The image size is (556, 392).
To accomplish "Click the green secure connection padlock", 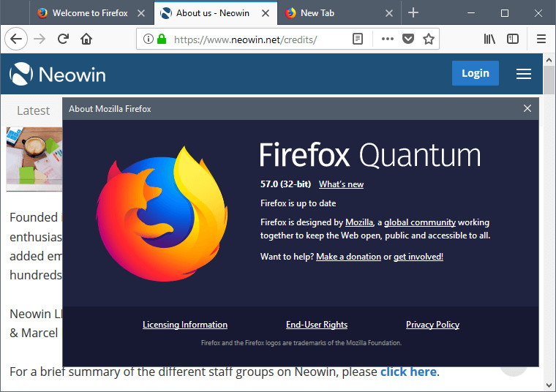I will click(x=162, y=39).
